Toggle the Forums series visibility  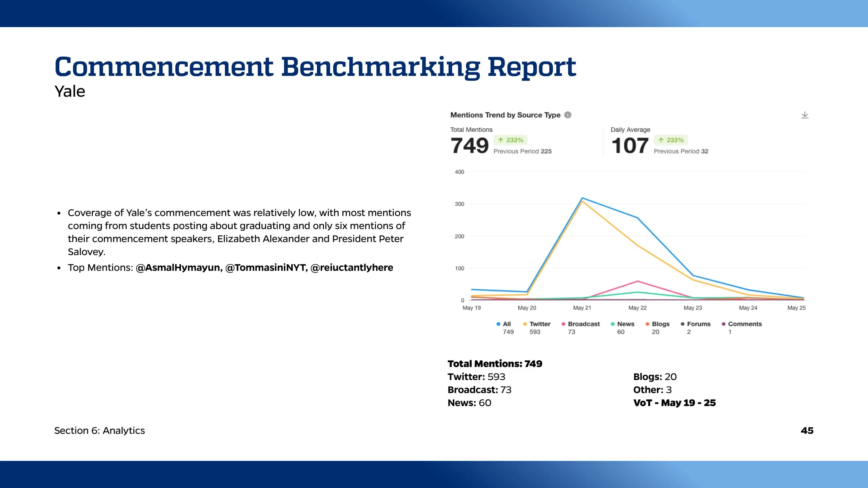[698, 324]
